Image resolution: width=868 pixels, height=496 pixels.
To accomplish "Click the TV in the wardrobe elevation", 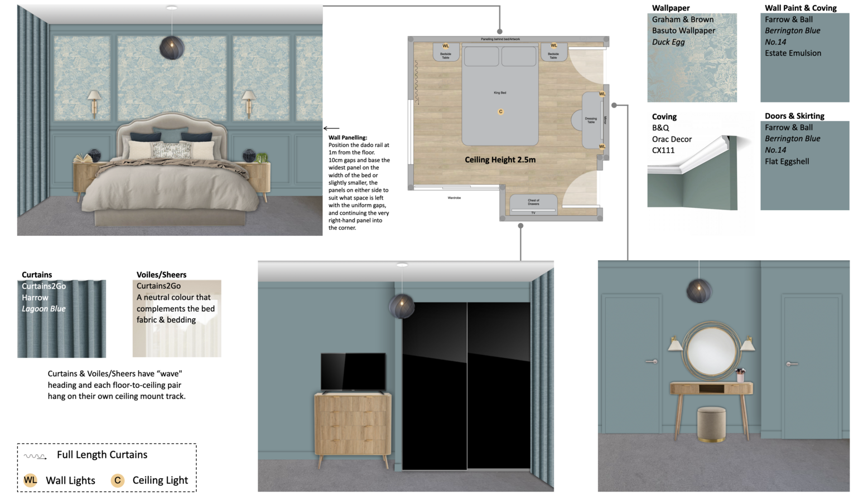I will tap(353, 371).
